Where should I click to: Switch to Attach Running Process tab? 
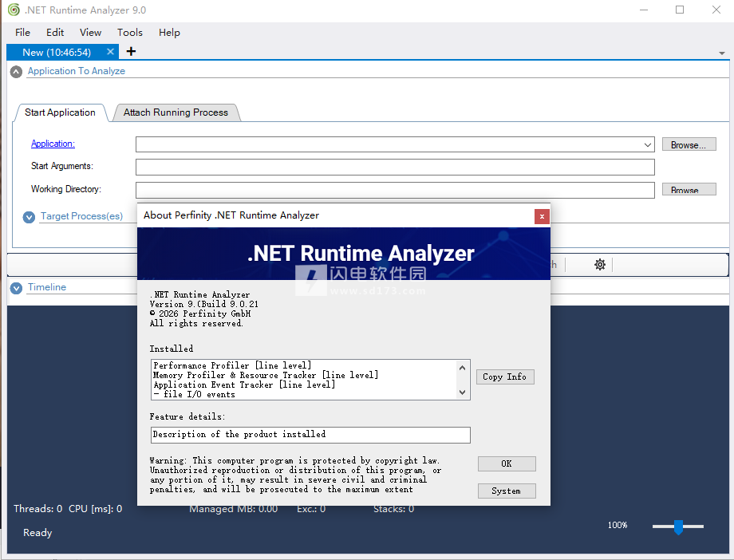[176, 112]
